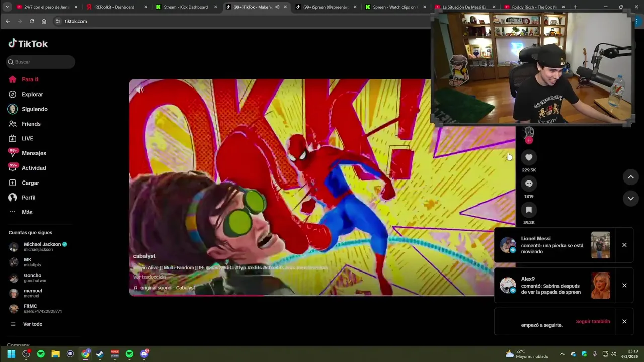
Task: Open the Explorar page
Action: (26, 94)
